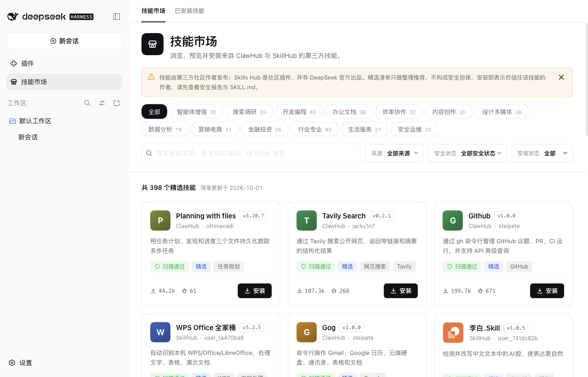This screenshot has width=588, height=377.
Task: Click the Gog skill icon
Action: [306, 332]
